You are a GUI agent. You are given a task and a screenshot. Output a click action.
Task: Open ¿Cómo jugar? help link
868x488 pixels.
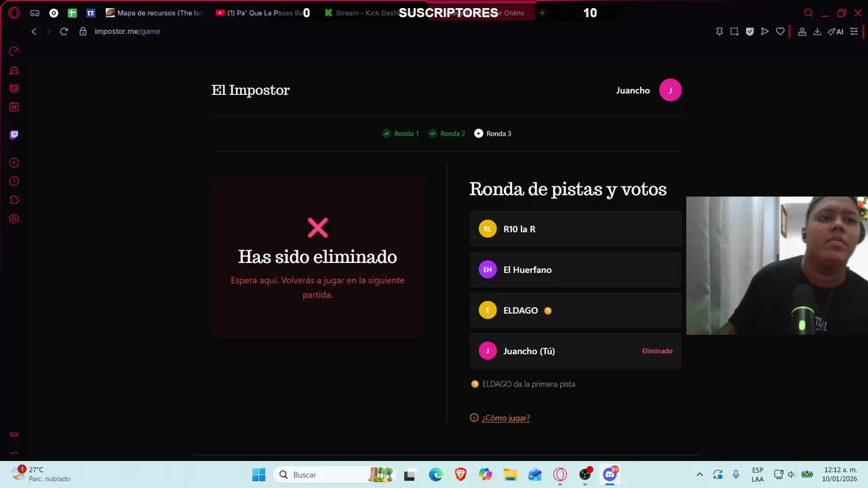pos(506,418)
